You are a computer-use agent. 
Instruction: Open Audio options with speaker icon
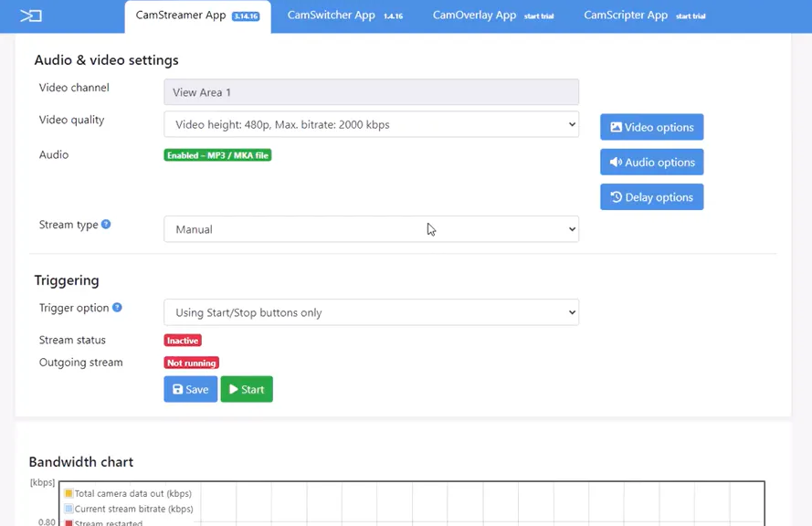[651, 162]
